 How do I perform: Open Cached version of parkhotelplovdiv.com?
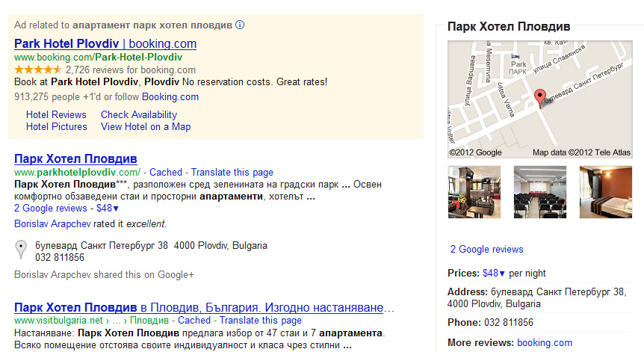pos(166,172)
